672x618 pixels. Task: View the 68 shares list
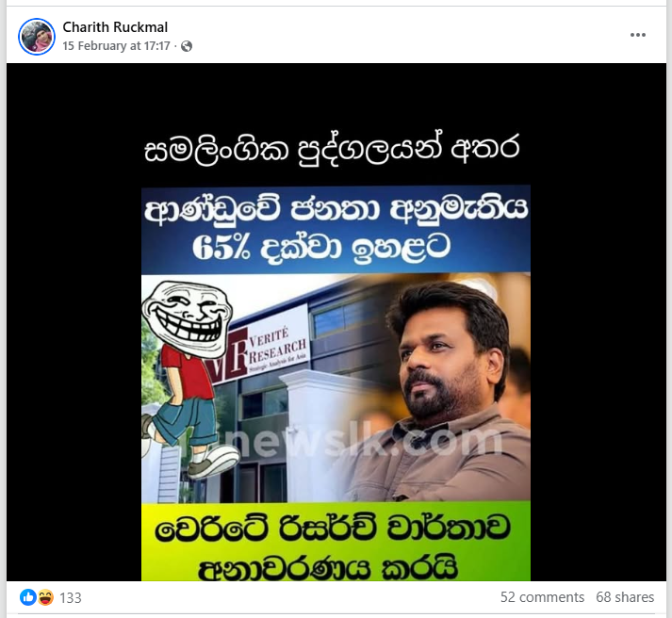pos(625,597)
